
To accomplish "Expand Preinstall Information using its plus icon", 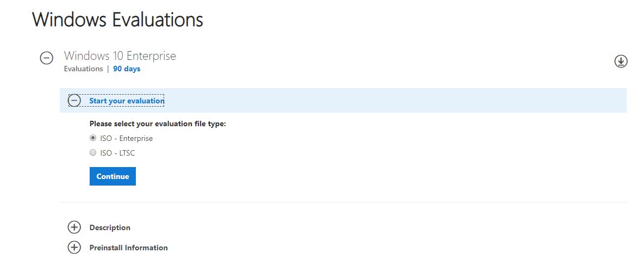I will tap(74, 248).
